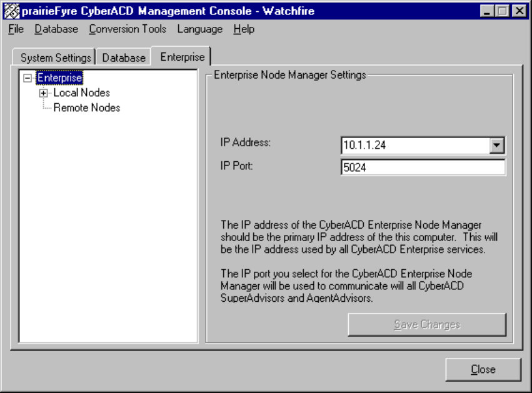Open the Language menu
This screenshot has height=393, width=532.
pos(199,29)
